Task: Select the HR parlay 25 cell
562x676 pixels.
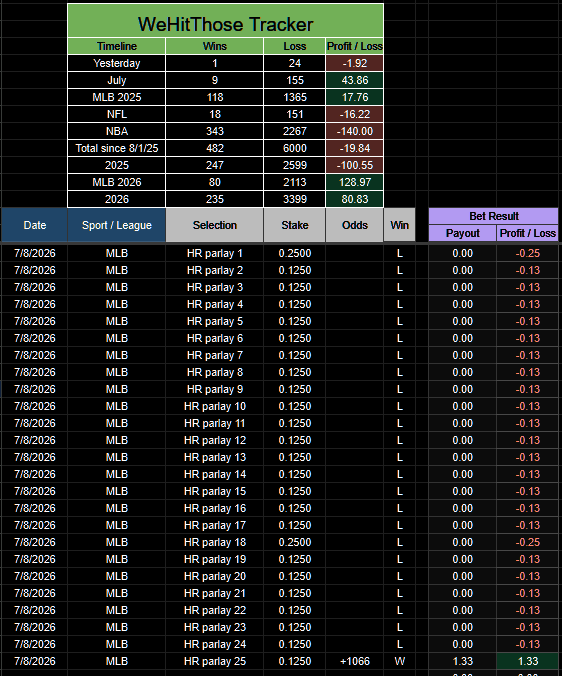Action: [215, 661]
